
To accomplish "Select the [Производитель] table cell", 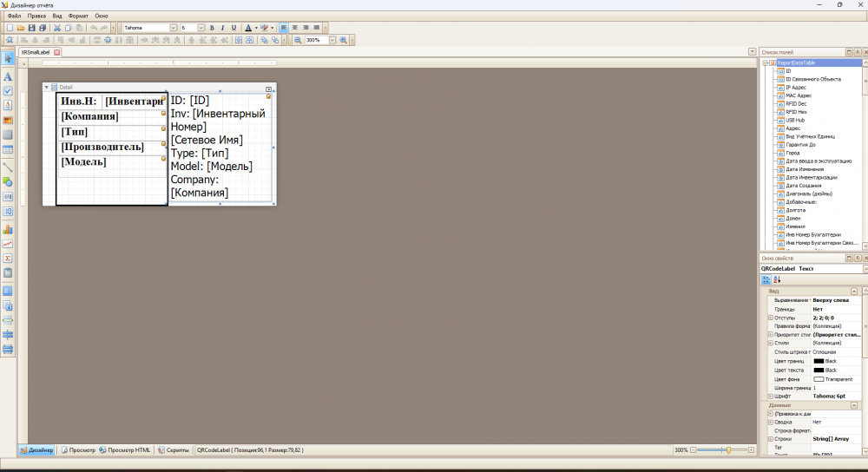I will (x=111, y=147).
